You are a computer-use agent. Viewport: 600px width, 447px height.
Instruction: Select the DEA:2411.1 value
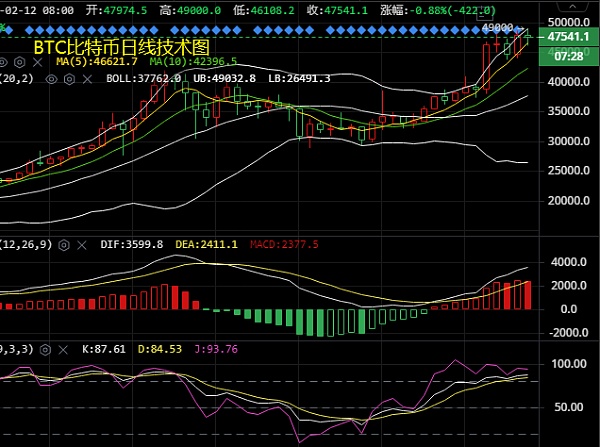pyautogui.click(x=206, y=244)
